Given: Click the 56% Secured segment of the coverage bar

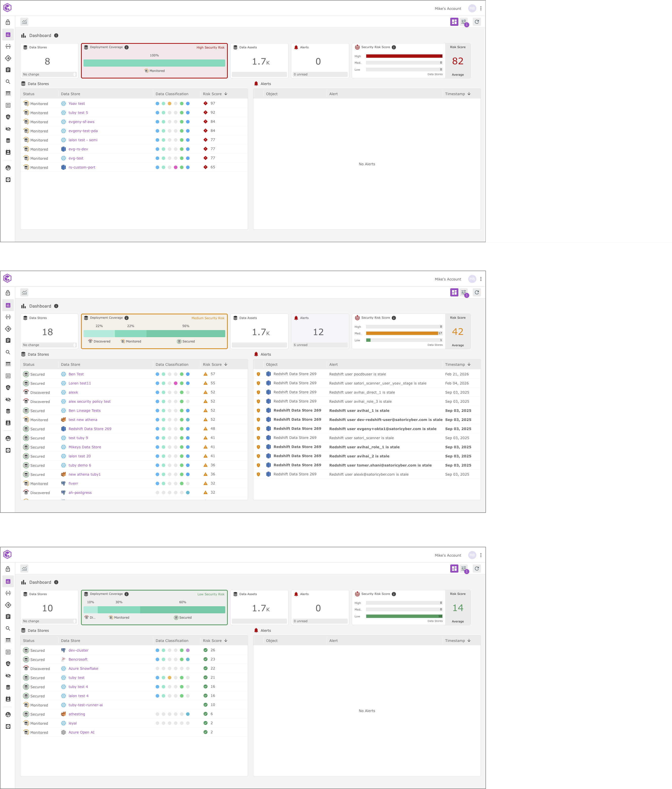Looking at the screenshot, I should tap(186, 334).
